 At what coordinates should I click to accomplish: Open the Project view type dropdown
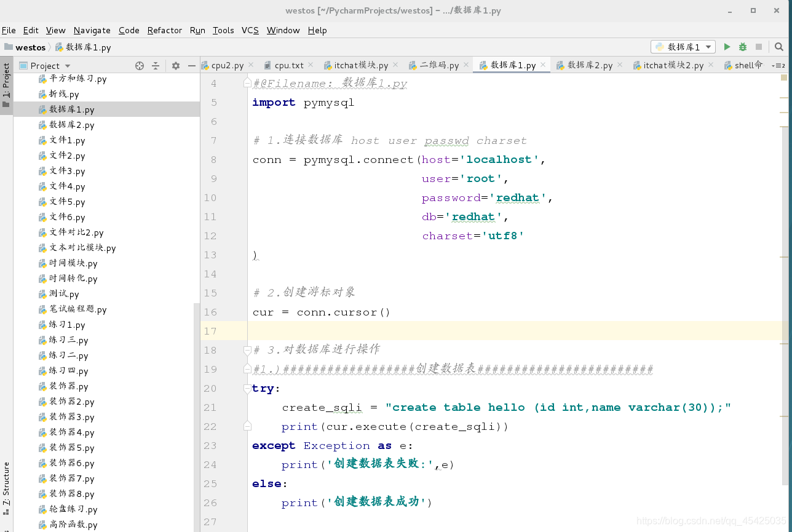coord(46,66)
